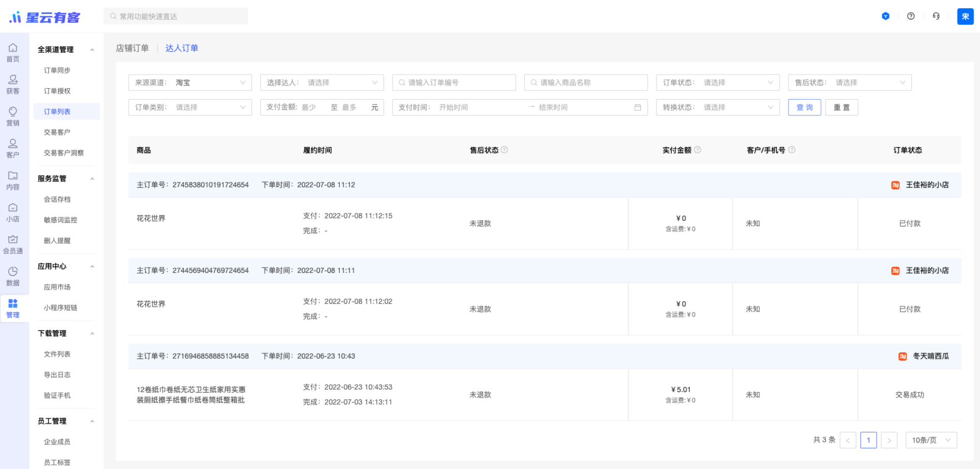Image resolution: width=980 pixels, height=469 pixels.
Task: Click the order number input field
Action: [457, 83]
